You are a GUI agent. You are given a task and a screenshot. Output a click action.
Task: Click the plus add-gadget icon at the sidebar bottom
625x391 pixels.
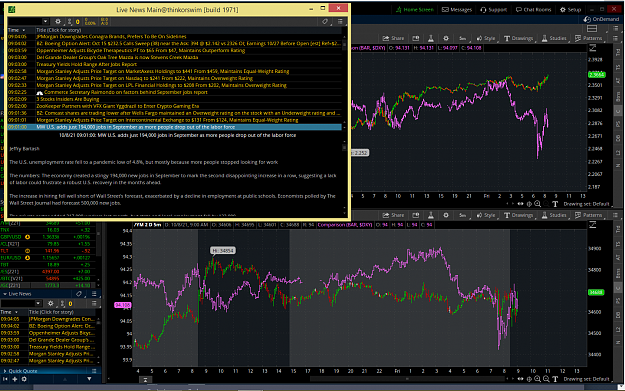[x=15, y=379]
